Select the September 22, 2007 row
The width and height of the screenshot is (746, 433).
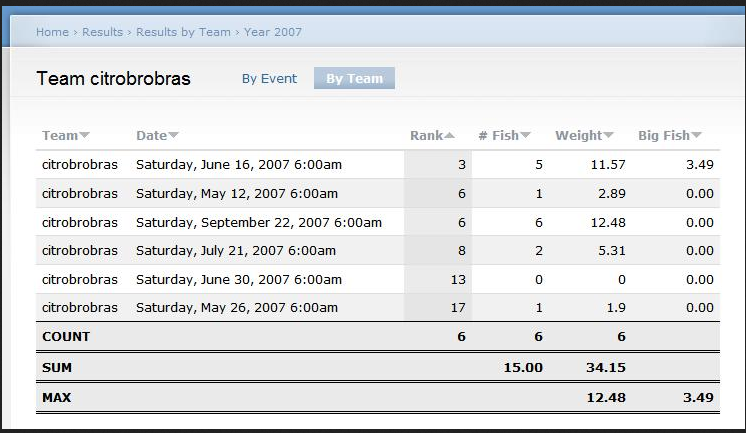(x=378, y=222)
